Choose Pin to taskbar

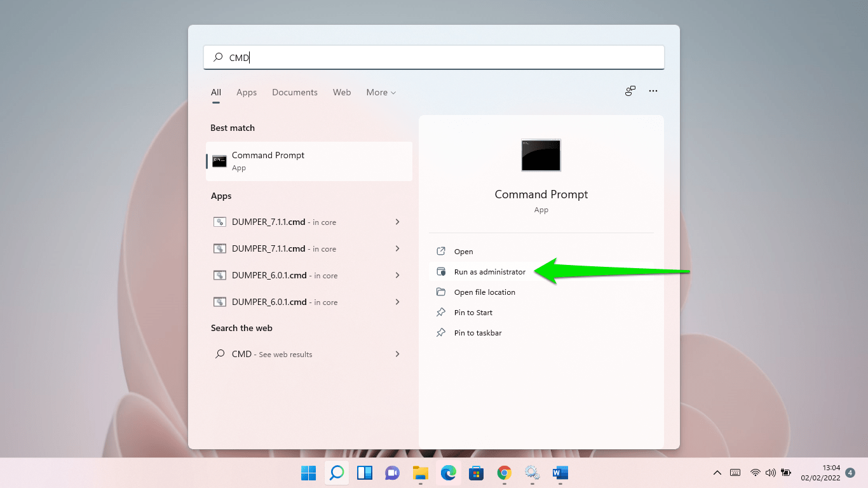tap(477, 333)
